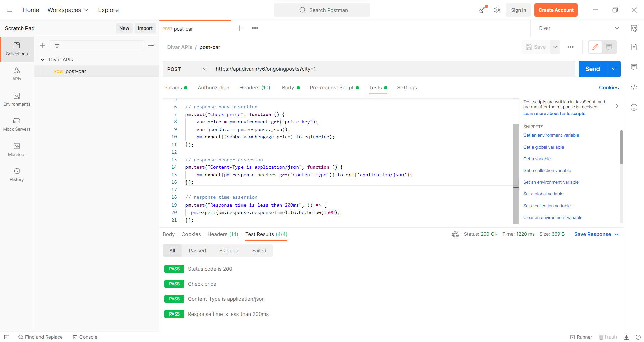Open the POST method dropdown
Image resolution: width=644 pixels, height=342 pixels.
pyautogui.click(x=187, y=69)
